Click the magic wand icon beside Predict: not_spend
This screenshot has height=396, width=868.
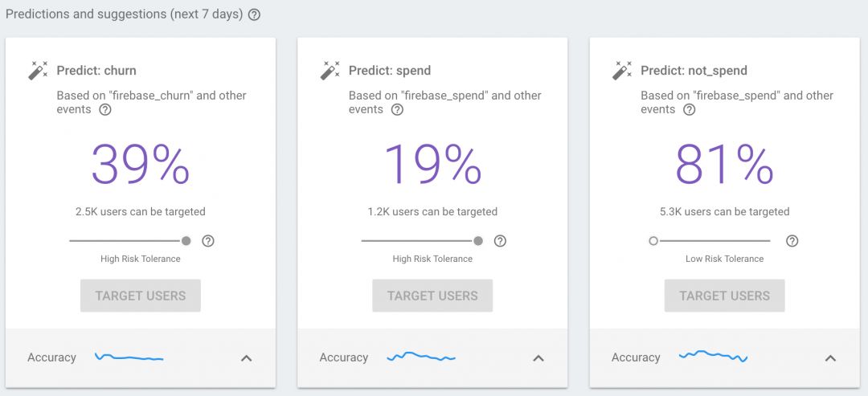click(x=621, y=71)
